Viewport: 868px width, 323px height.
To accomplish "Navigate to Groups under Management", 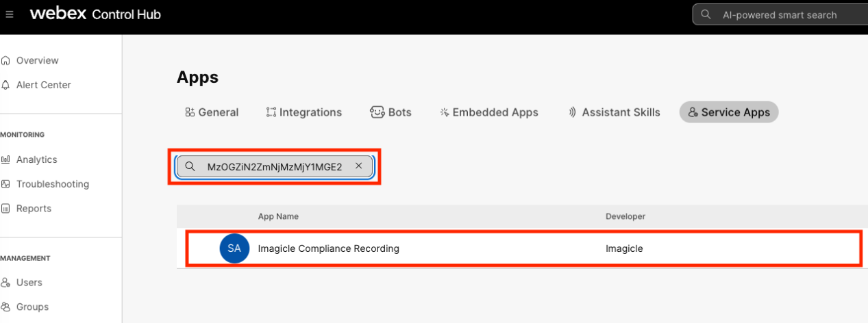I will point(32,307).
